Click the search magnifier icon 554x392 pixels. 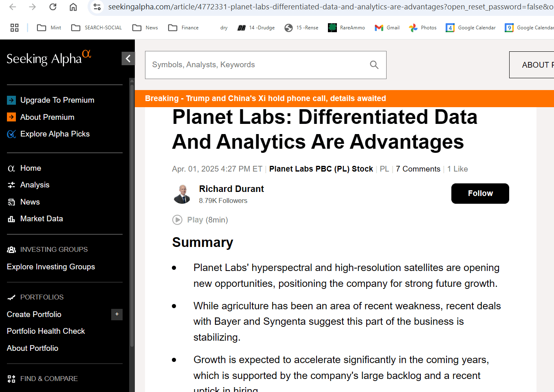click(x=374, y=65)
